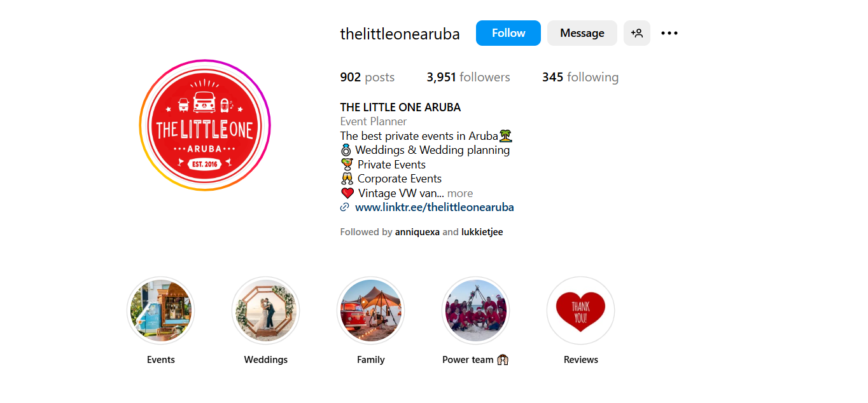
Task: Open follower anniquexa's profile
Action: click(x=417, y=232)
